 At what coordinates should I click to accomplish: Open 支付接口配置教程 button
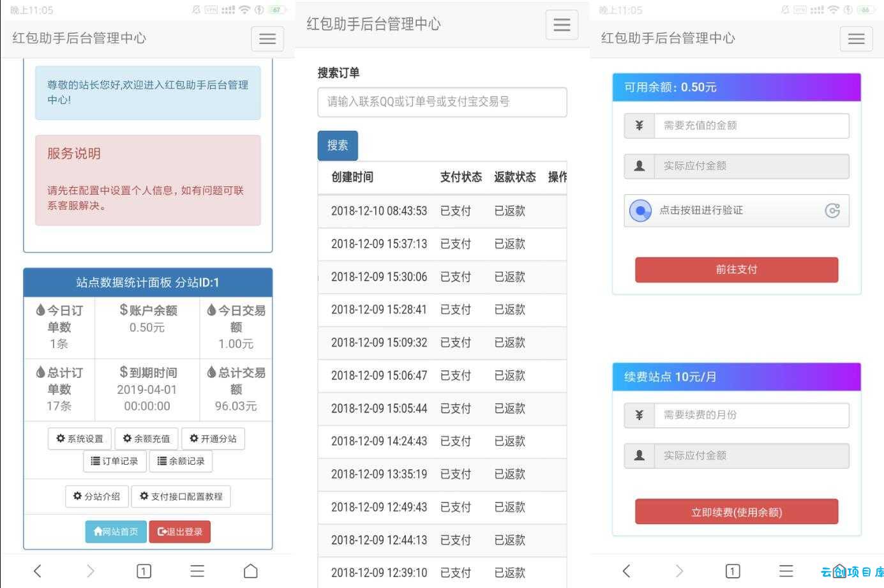181,496
